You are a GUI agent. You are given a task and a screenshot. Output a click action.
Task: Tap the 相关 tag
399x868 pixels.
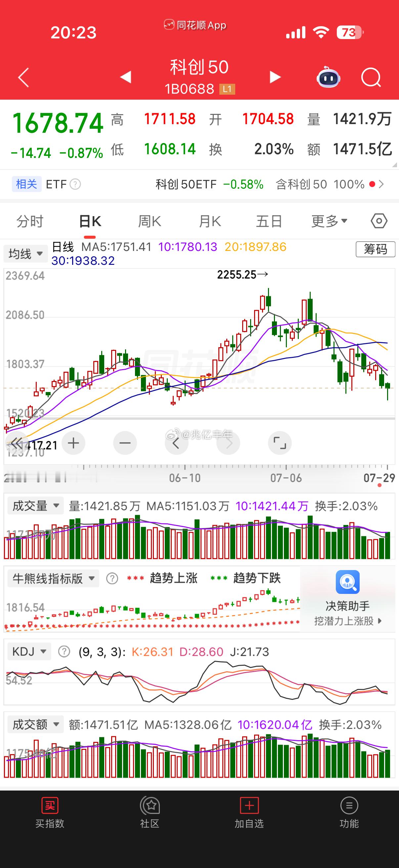pyautogui.click(x=26, y=184)
